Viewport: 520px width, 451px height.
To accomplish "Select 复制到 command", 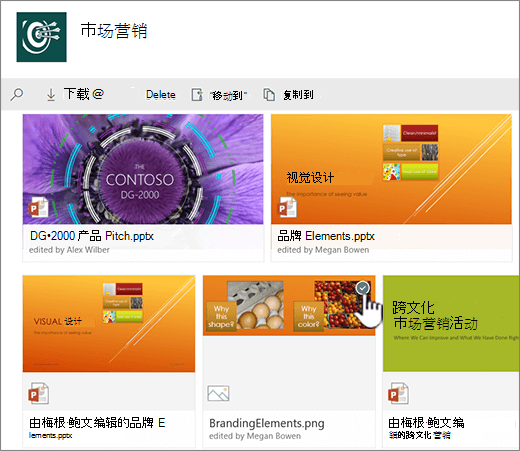I will [298, 95].
